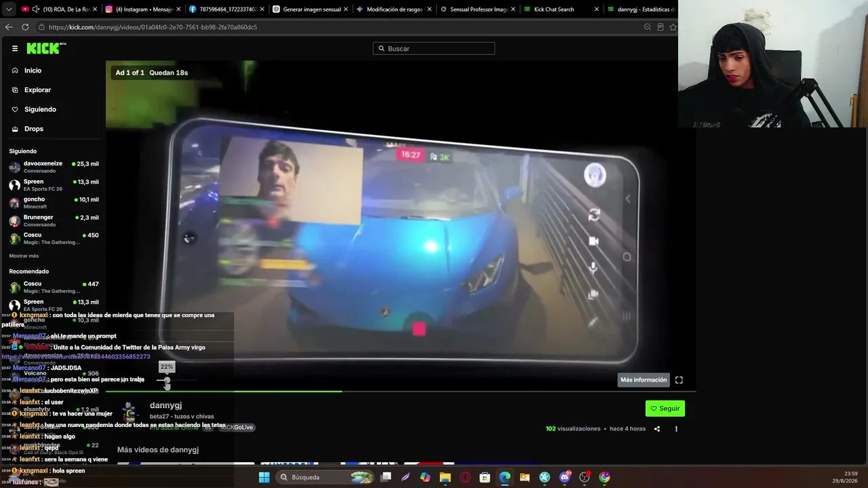Open Brunenger channel in the sidebar
This screenshot has width=868, height=488.
54,220
